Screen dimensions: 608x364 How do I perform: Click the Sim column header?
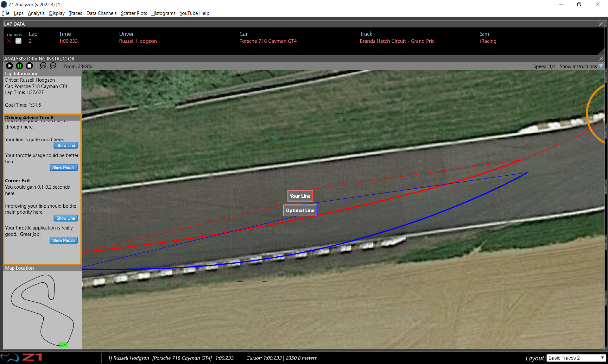click(484, 34)
